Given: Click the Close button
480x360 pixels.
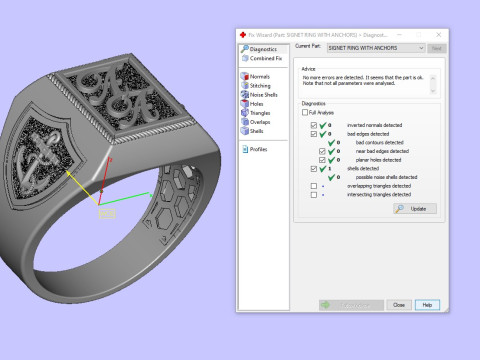Looking at the screenshot, I should click(x=399, y=305).
